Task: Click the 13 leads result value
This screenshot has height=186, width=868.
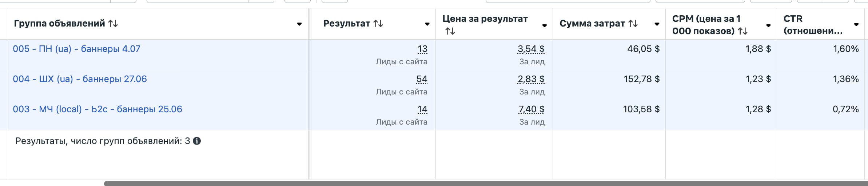Action: pos(422,49)
